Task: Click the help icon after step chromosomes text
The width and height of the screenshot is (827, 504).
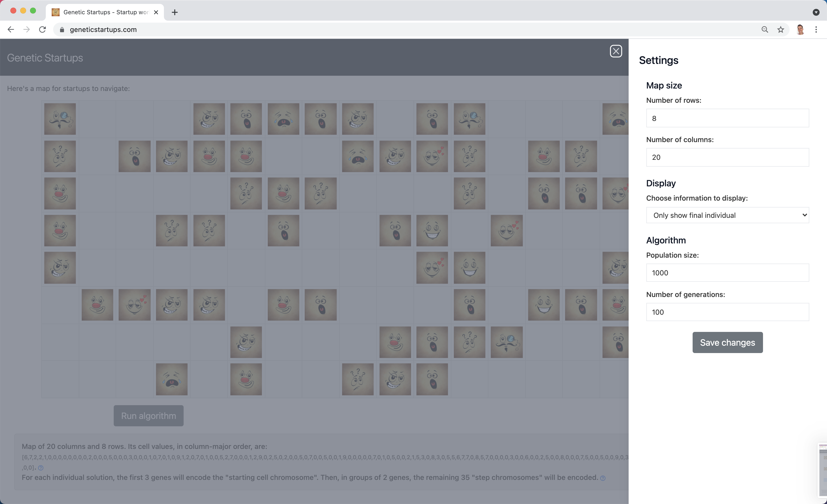Action: [603, 478]
